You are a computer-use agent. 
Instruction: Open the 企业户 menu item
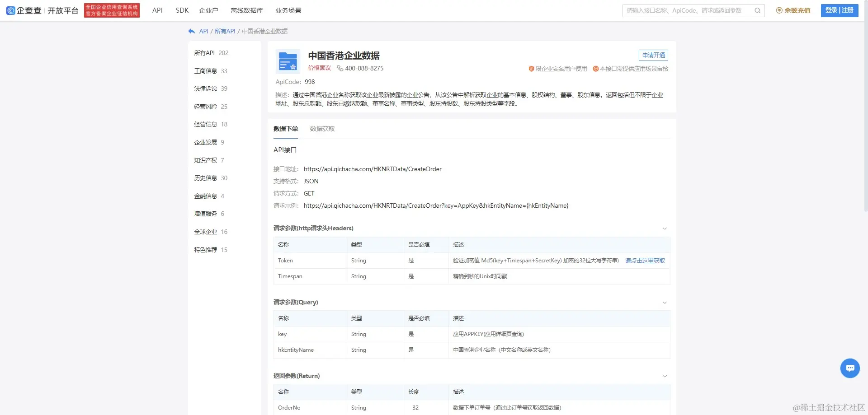point(208,10)
